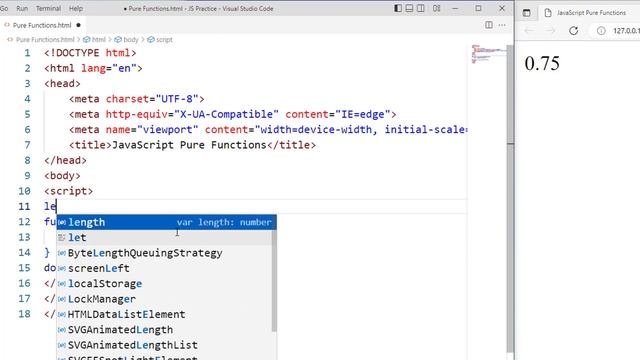
Task: Open the browser tab actions icon
Action: pyautogui.click(x=527, y=13)
